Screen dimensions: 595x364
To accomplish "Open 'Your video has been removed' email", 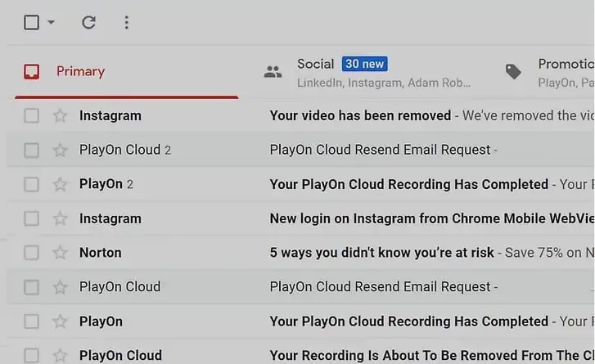I will coord(360,116).
